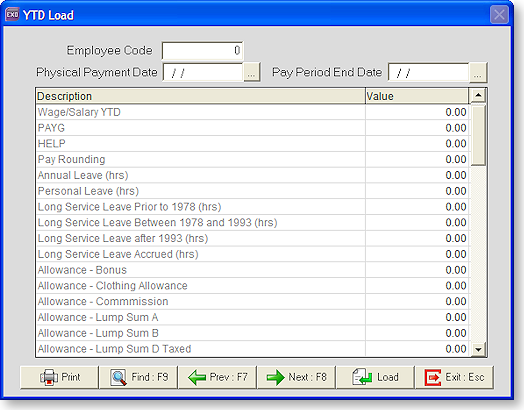Screen dimensions: 524x410
Task: Open the Physical Payment Date picker button
Action: click(x=252, y=73)
